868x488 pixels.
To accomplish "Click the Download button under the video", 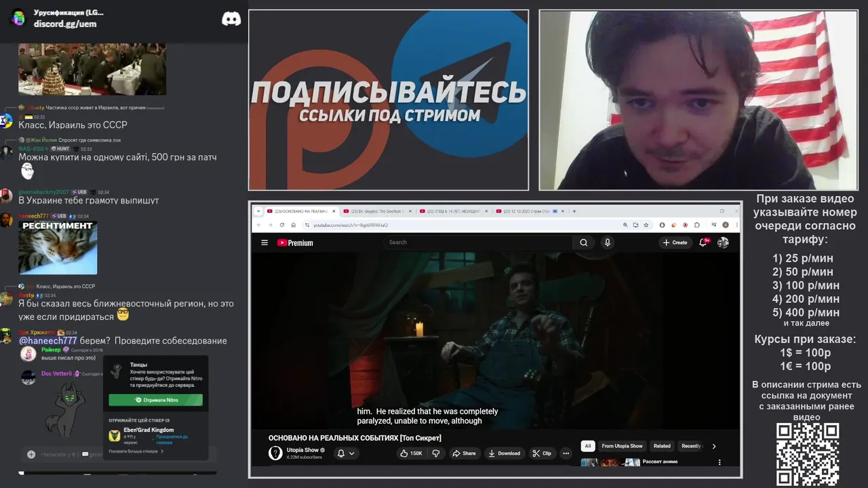I will pyautogui.click(x=504, y=453).
